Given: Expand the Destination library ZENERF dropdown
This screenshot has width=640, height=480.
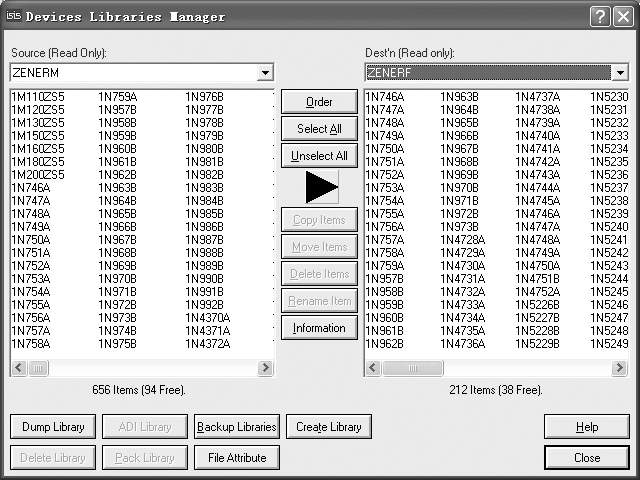Looking at the screenshot, I should [619, 73].
